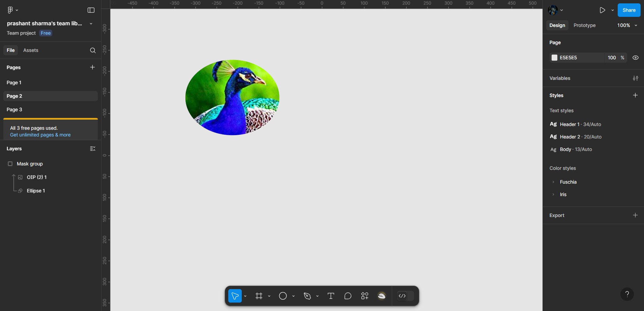This screenshot has height=311, width=644.
Task: Open Pen tool options dropdown
Action: coord(317,296)
